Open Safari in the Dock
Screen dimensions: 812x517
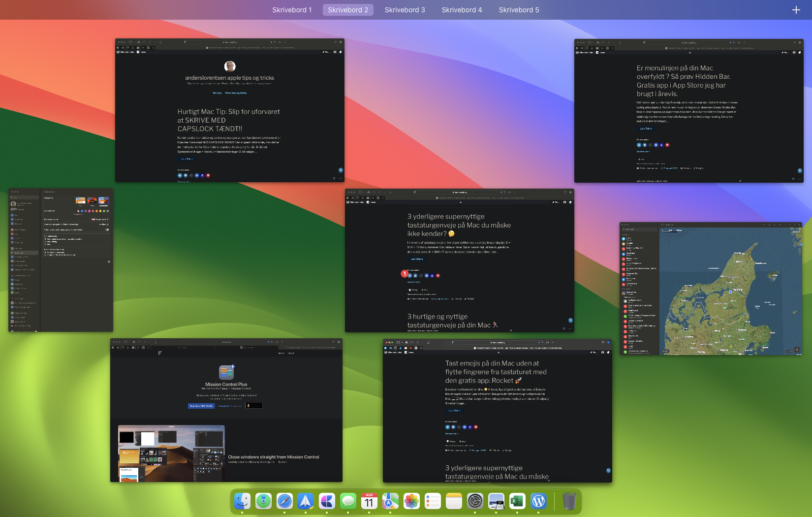284,501
